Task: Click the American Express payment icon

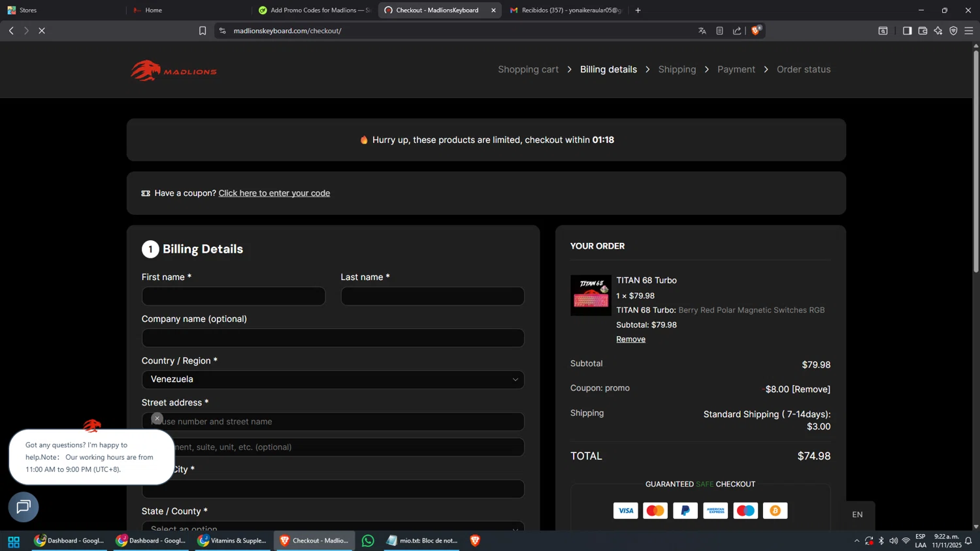Action: (x=715, y=511)
